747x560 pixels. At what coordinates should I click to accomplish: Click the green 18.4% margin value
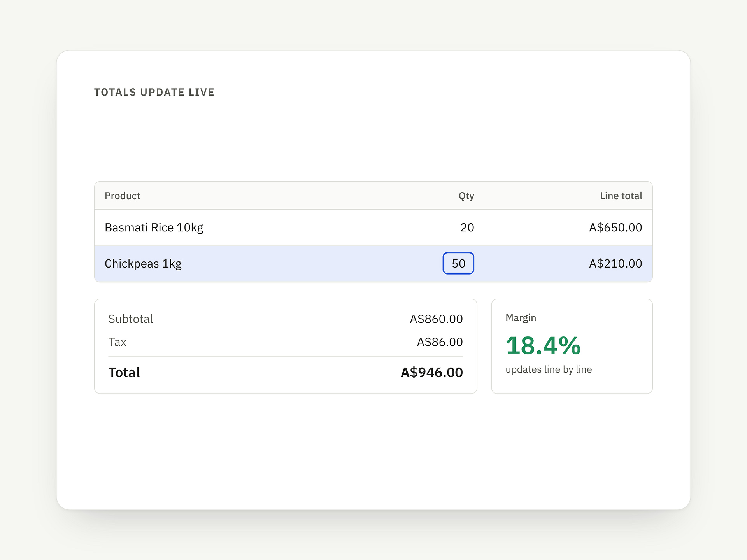point(543,346)
